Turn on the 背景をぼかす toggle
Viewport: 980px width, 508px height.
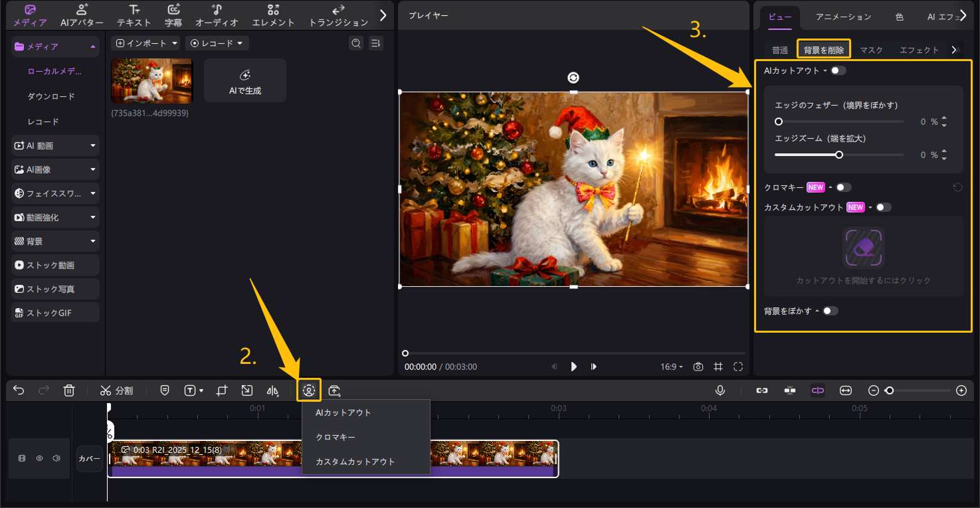click(x=830, y=311)
